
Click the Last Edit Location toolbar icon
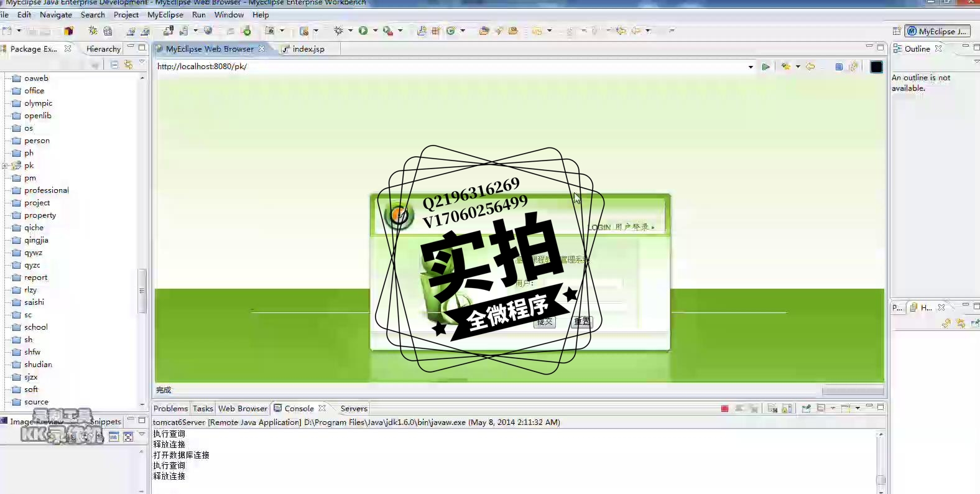point(621,30)
